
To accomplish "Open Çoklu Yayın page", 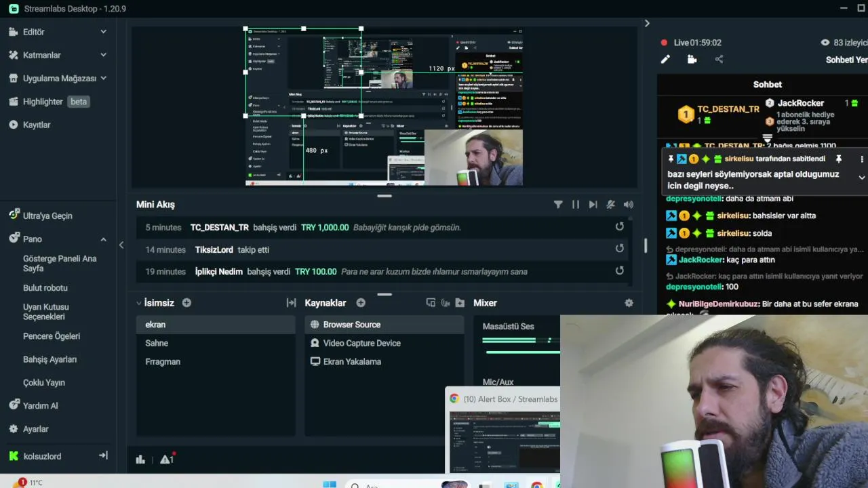I will coord(44,382).
